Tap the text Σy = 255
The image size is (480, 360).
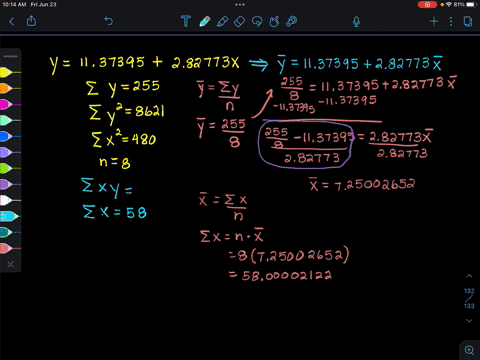(123, 88)
